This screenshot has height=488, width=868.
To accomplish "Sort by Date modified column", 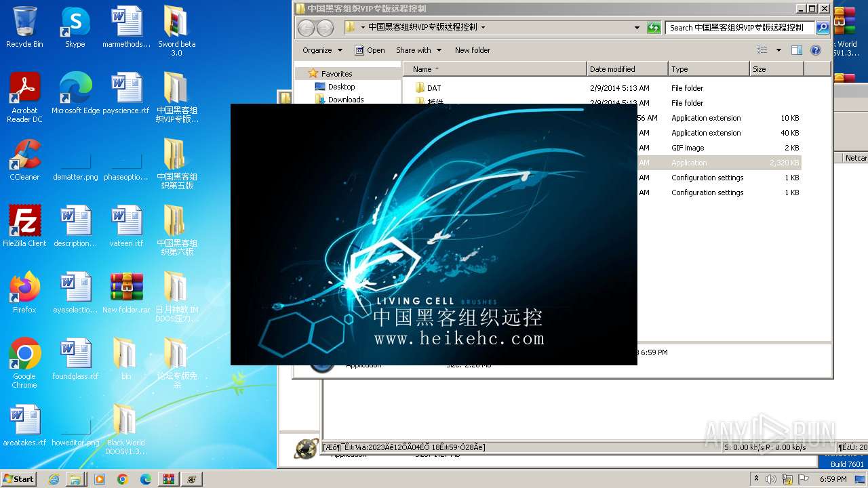I will pyautogui.click(x=627, y=69).
